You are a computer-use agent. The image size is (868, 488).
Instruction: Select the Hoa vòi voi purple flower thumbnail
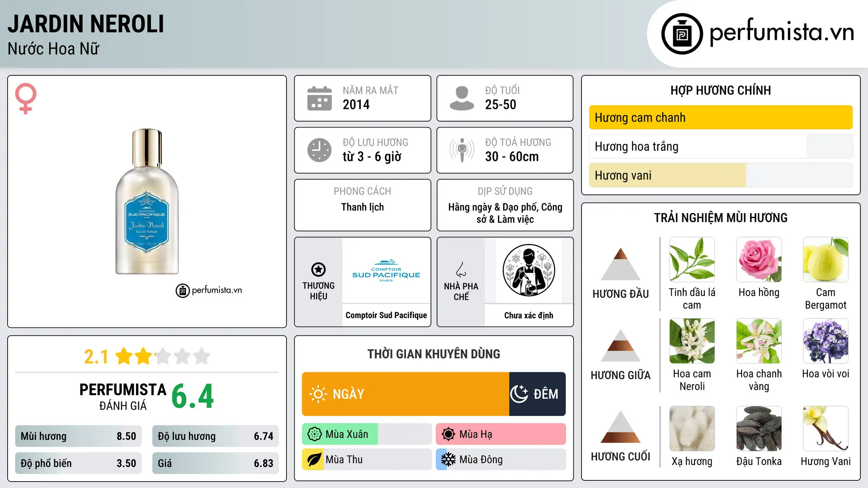coord(826,341)
